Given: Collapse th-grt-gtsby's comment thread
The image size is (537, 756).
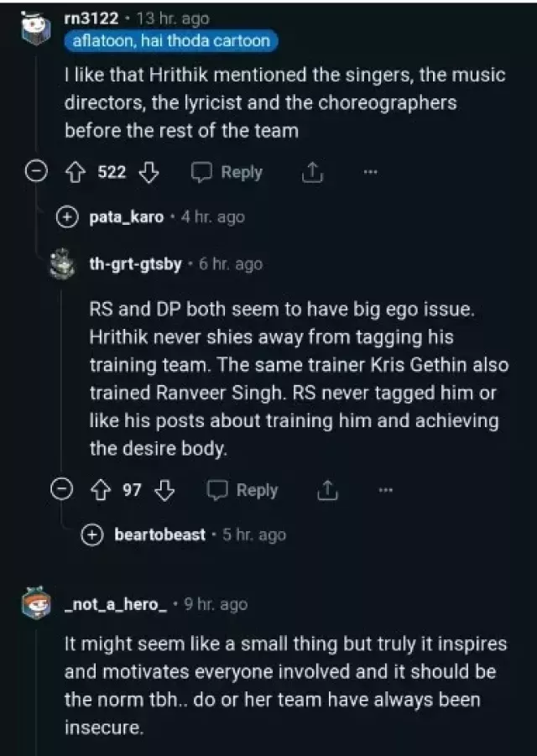Looking at the screenshot, I should (x=62, y=490).
